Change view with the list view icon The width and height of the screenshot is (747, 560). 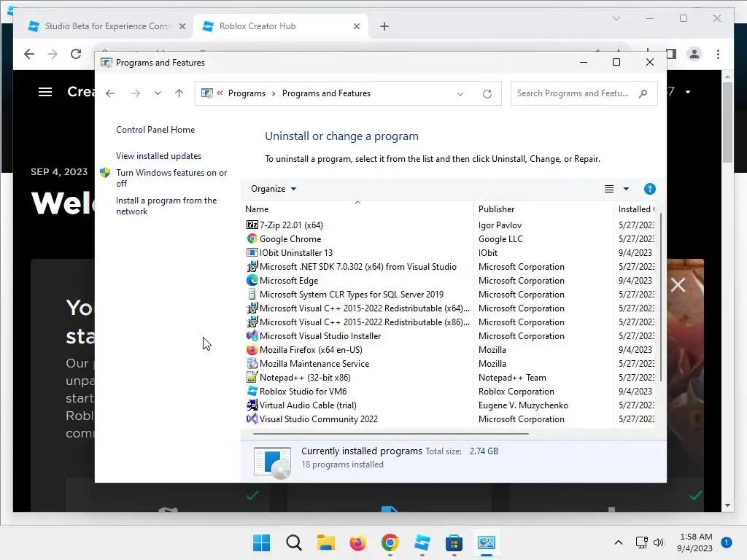point(609,189)
